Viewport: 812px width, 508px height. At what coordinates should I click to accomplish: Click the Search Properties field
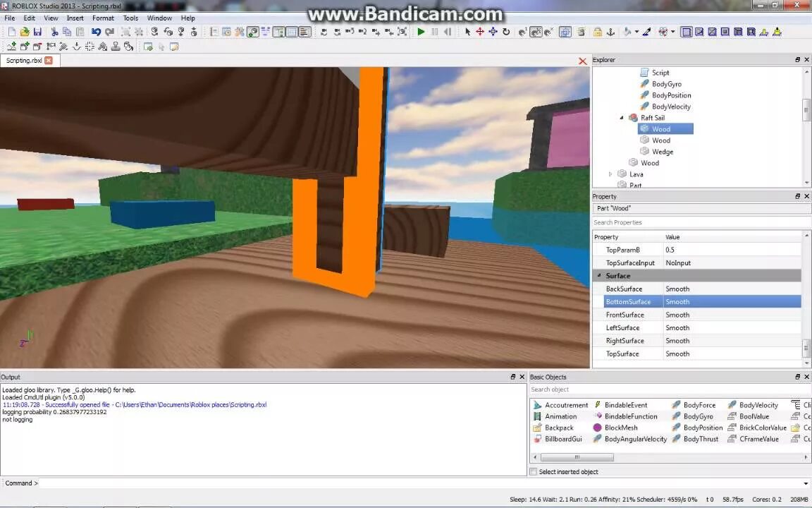(701, 222)
